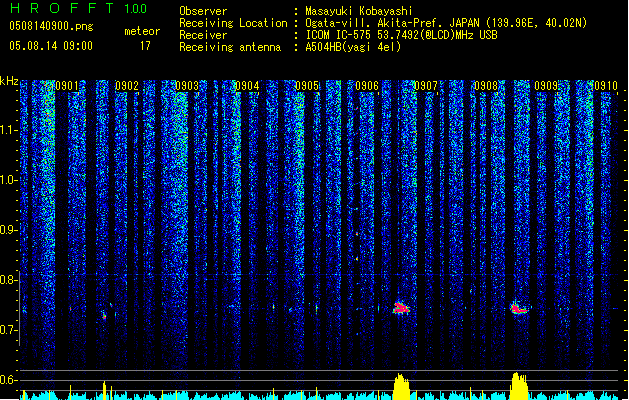
Task: Click the 0904 time marker
Action: tap(247, 86)
